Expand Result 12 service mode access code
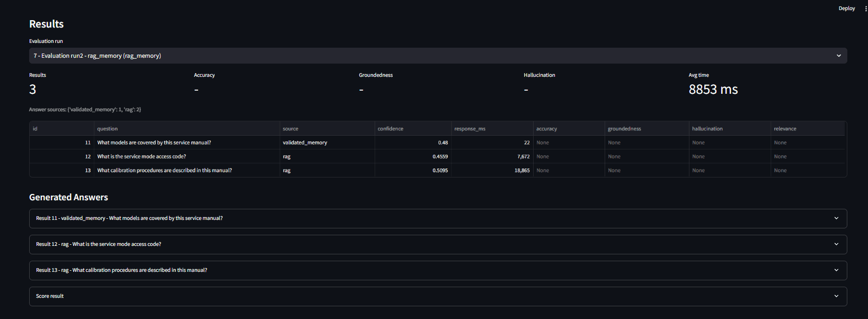The height and width of the screenshot is (319, 868). pyautogui.click(x=438, y=244)
